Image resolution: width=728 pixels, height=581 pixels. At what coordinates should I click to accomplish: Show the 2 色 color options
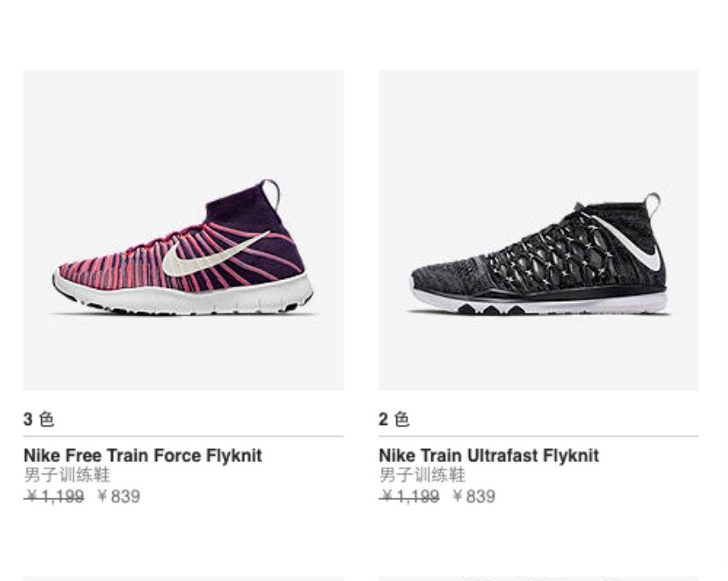tap(394, 419)
